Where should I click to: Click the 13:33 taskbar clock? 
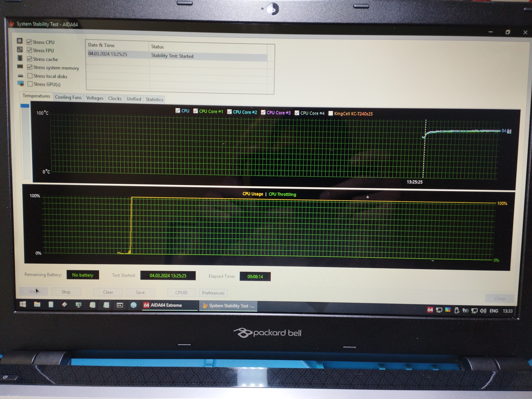(508, 311)
